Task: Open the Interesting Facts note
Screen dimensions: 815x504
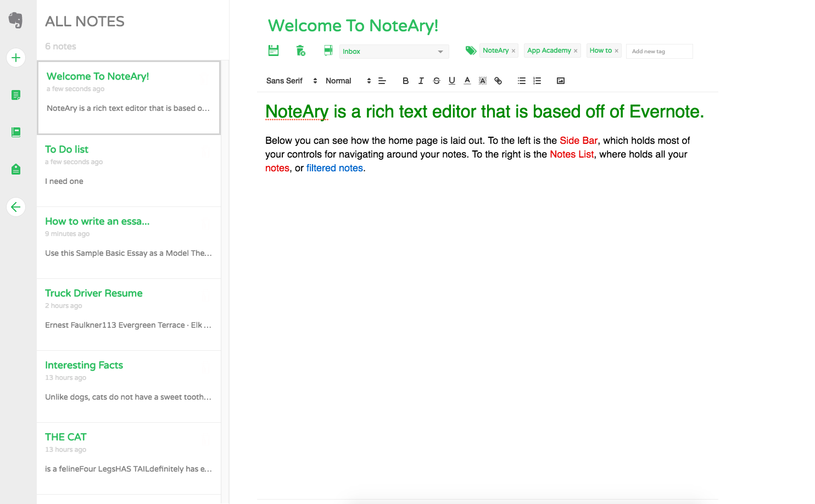Action: click(129, 387)
